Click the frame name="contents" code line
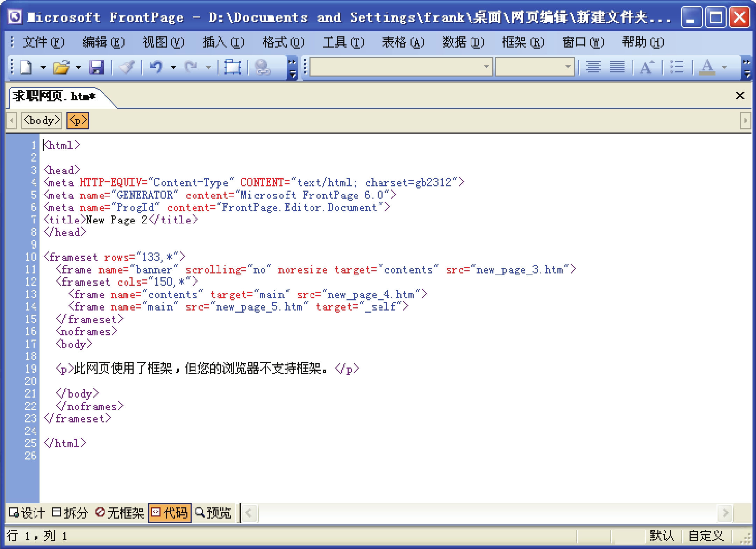This screenshot has height=549, width=756. (x=248, y=294)
